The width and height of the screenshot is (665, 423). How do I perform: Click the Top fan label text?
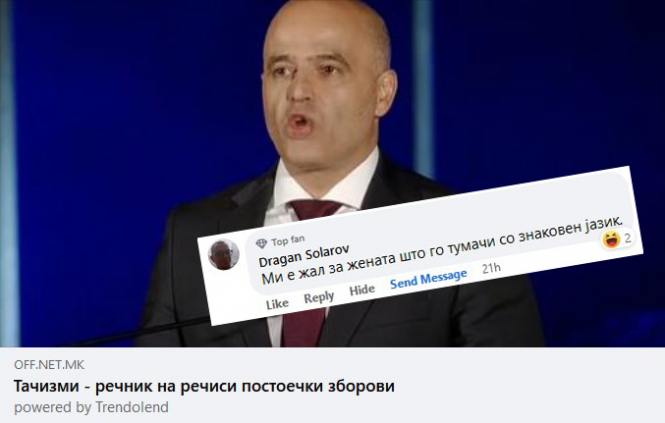click(x=288, y=241)
